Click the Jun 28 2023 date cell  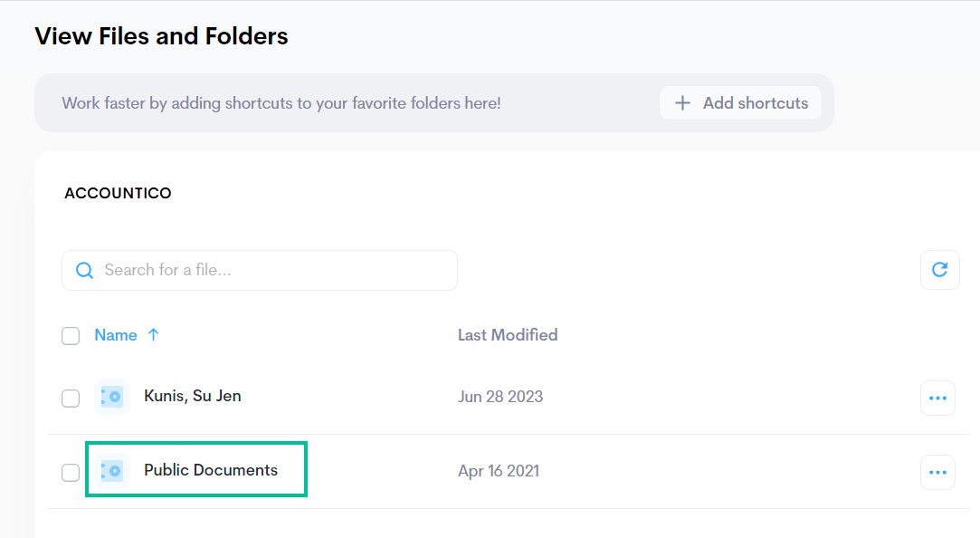(x=500, y=397)
